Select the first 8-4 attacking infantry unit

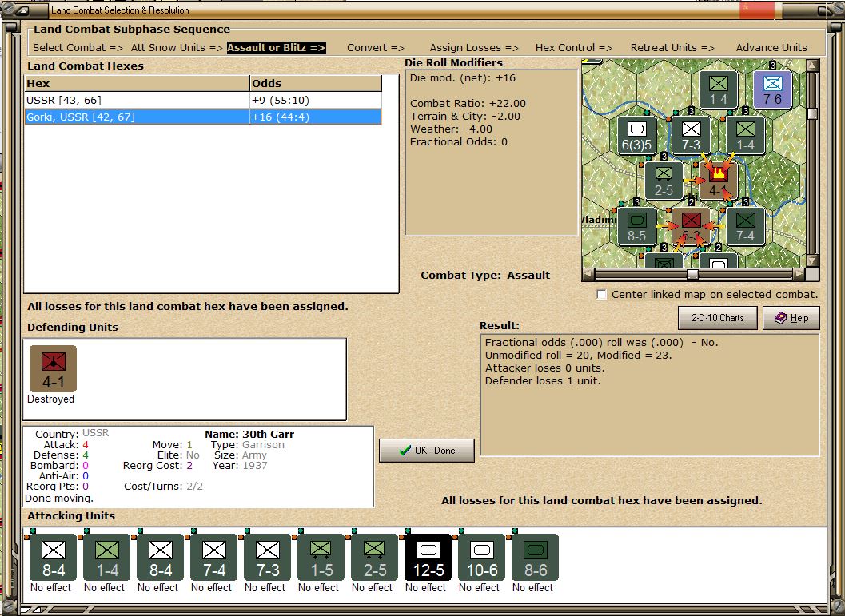[53, 558]
